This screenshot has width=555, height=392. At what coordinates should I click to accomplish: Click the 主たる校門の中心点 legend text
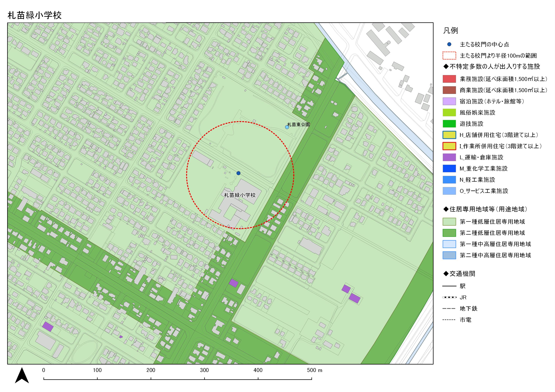click(484, 44)
